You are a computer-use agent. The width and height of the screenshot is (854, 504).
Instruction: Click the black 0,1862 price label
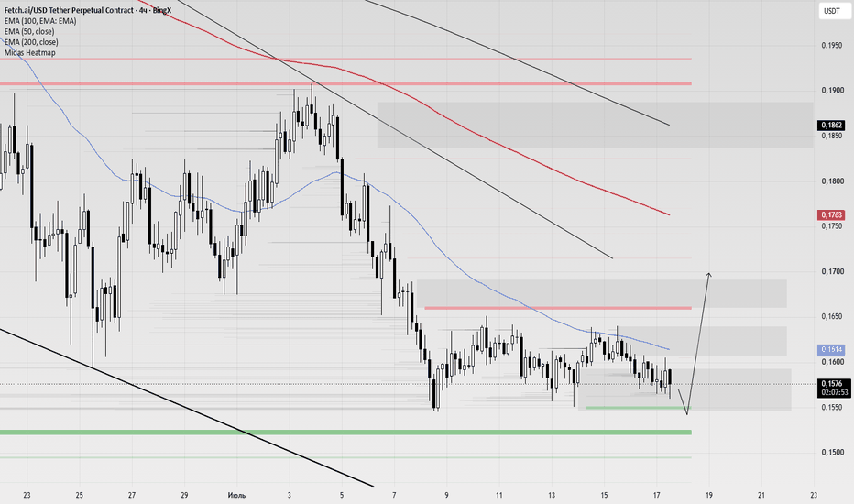point(832,126)
